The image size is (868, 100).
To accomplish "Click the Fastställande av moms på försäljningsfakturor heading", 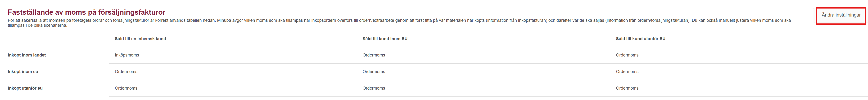I will click(87, 13).
